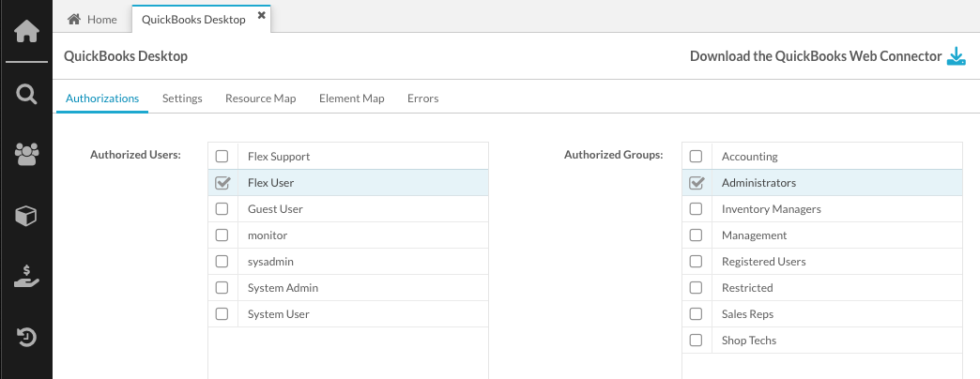This screenshot has height=379, width=980.
Task: Enable the Shop Techs group checkbox
Action: pos(696,340)
